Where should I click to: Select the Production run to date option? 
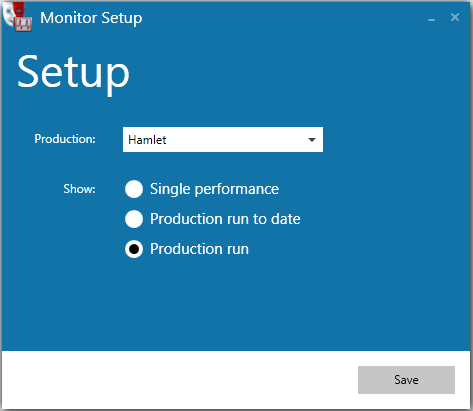coord(134,219)
